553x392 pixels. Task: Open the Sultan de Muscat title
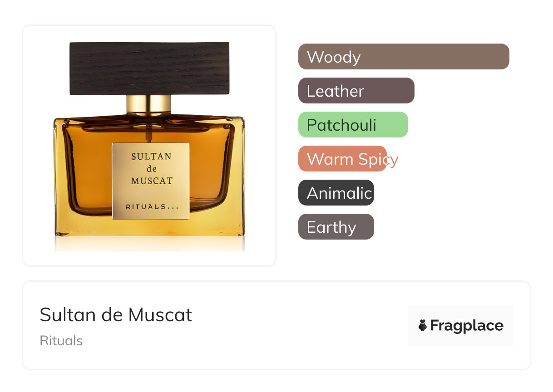pyautogui.click(x=116, y=315)
